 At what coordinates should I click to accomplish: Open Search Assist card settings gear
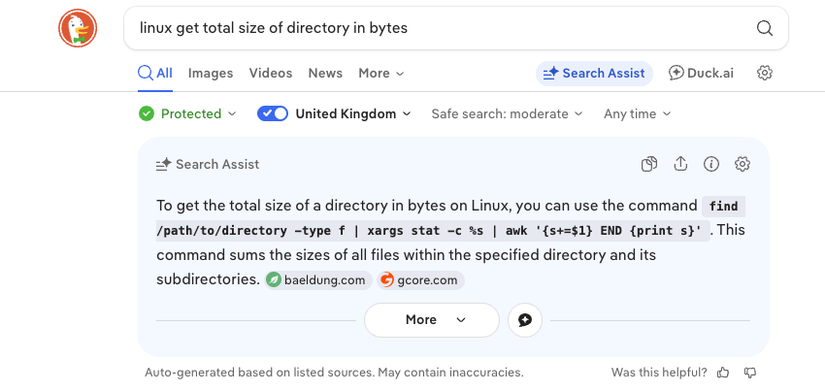point(742,164)
